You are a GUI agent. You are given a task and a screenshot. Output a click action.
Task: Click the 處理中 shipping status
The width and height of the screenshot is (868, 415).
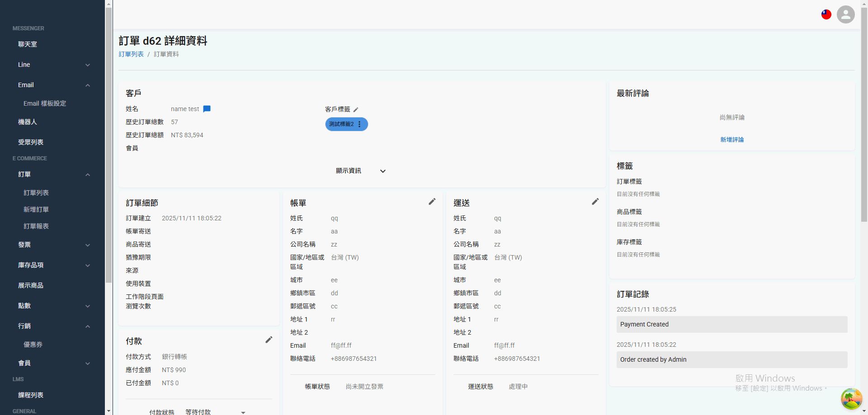(518, 387)
